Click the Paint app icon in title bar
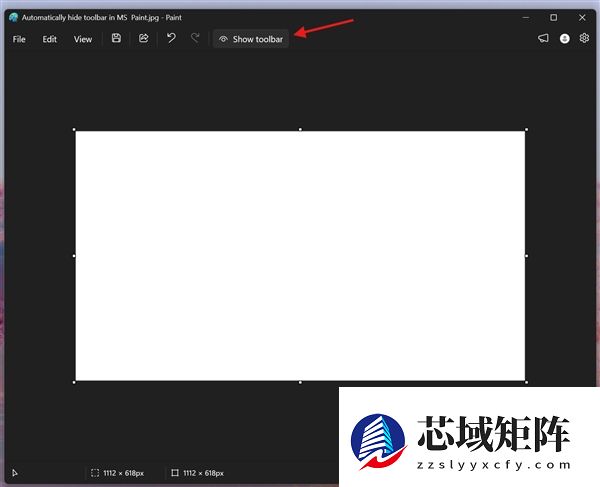Image resolution: width=600 pixels, height=487 pixels. tap(13, 18)
